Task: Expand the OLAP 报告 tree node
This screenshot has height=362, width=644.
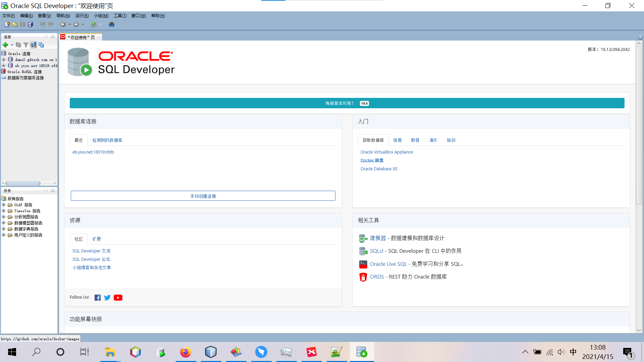Action: tap(4, 205)
